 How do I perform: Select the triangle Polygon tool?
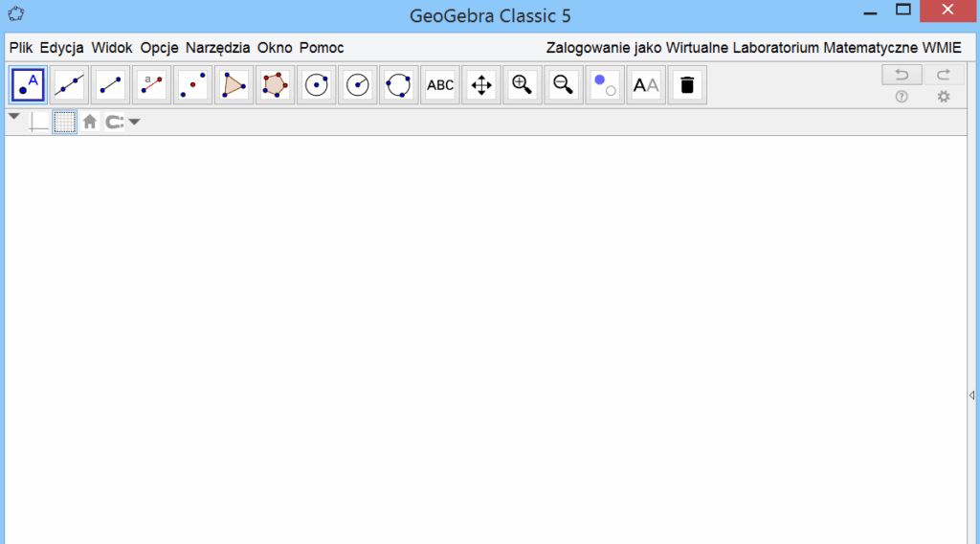(234, 85)
